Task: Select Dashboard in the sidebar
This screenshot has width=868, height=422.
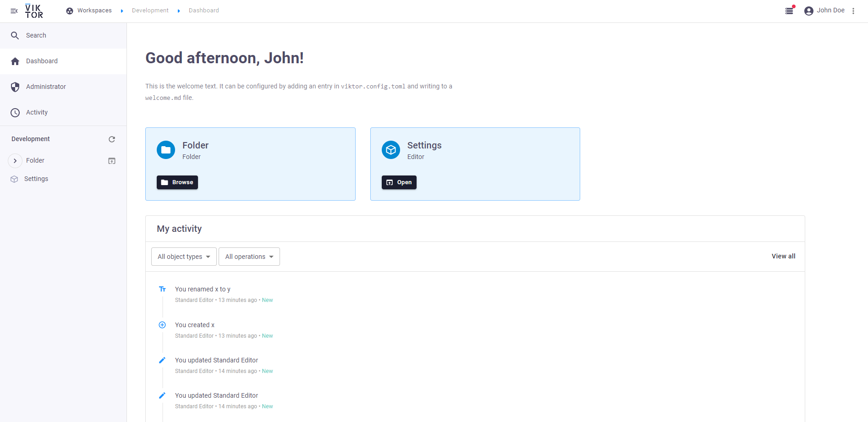Action: coord(42,61)
